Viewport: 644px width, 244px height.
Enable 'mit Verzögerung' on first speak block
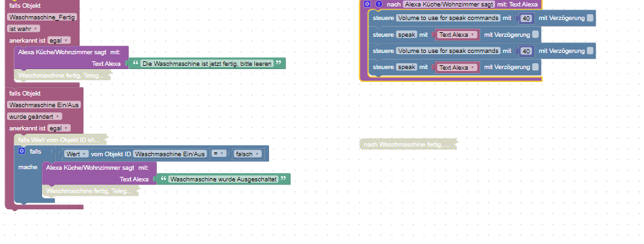tap(536, 34)
